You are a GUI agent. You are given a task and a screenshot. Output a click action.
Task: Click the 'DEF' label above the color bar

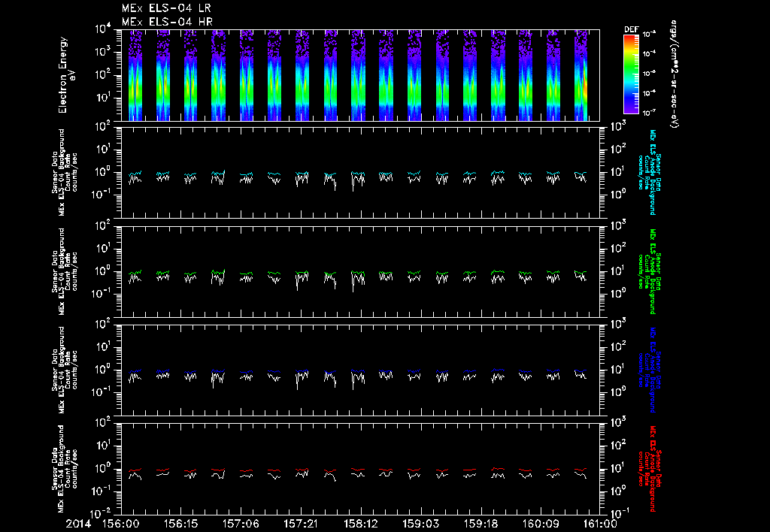[631, 29]
